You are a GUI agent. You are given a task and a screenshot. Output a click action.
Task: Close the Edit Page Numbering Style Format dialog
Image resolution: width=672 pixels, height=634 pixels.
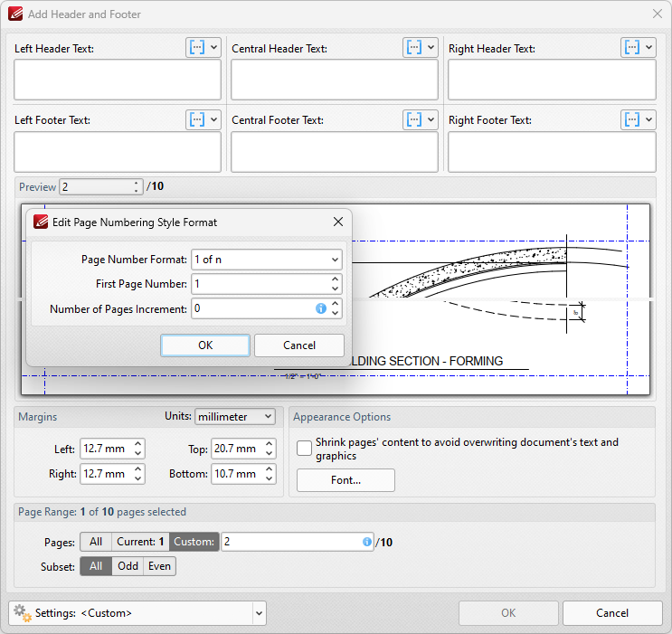(338, 222)
